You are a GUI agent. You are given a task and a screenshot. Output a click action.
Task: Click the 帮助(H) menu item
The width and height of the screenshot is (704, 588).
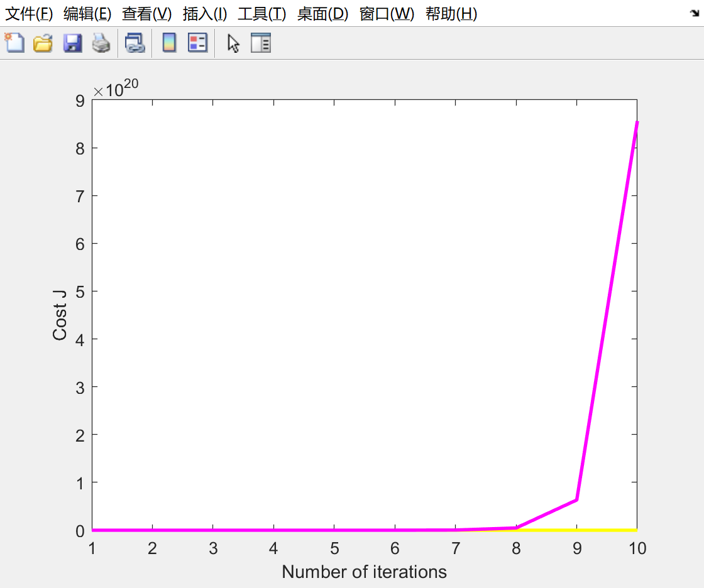coord(451,14)
